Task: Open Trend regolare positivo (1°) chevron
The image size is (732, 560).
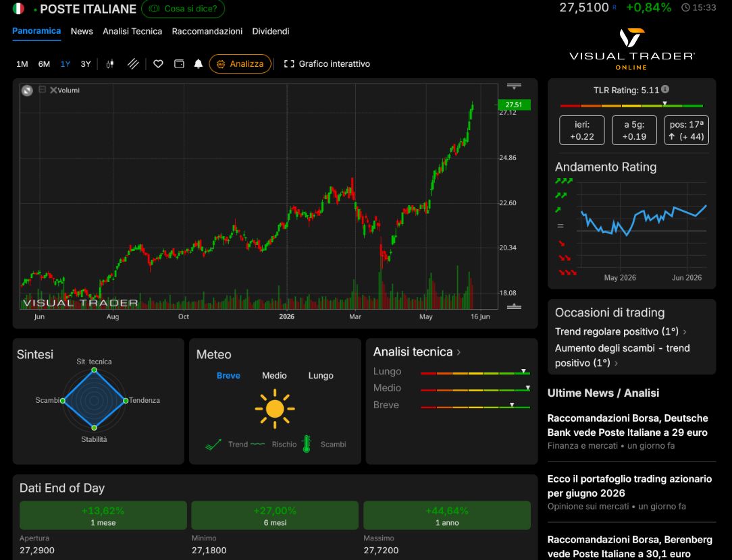Action: click(684, 332)
